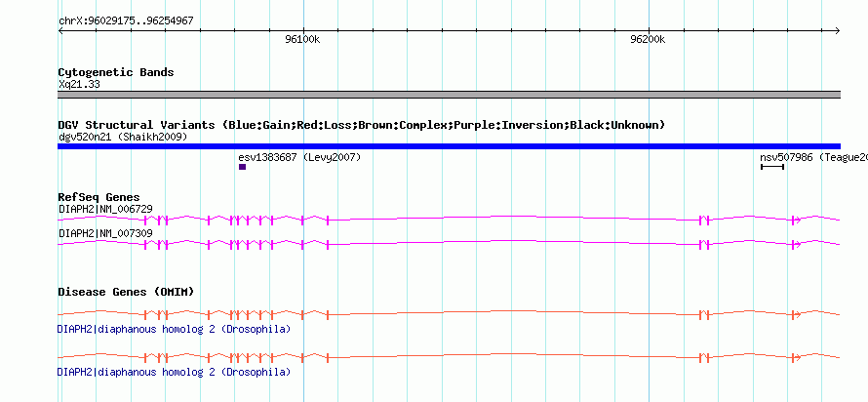Image resolution: width=868 pixels, height=402 pixels.
Task: Click the ruler's right end arrow
Action: pos(838,30)
